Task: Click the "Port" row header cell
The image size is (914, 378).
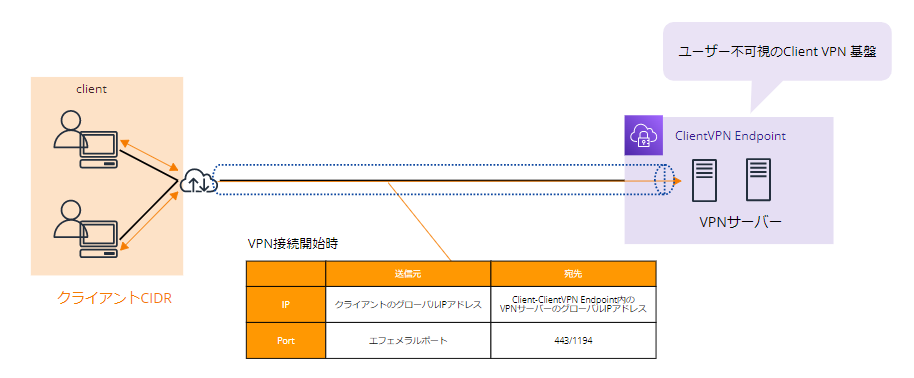Action: 286,340
